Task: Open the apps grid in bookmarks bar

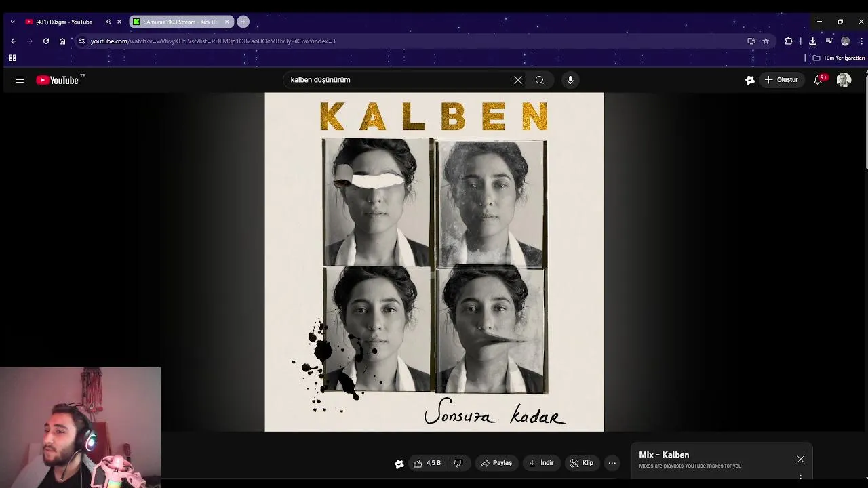Action: click(x=12, y=58)
